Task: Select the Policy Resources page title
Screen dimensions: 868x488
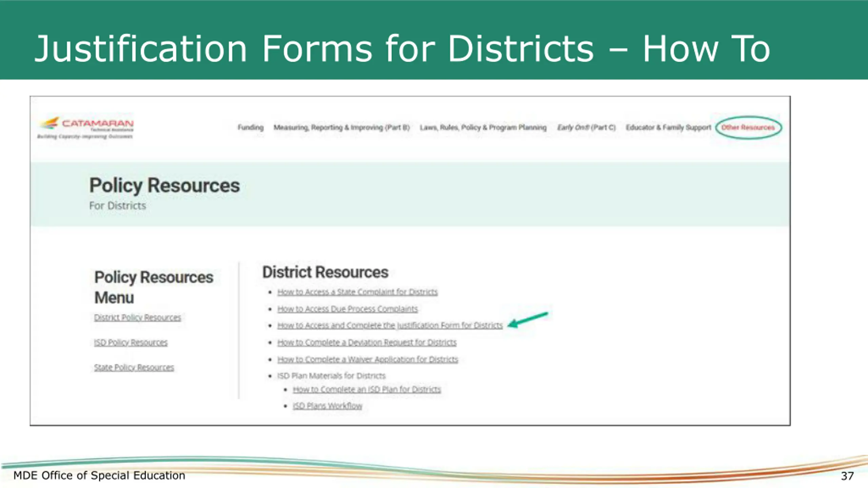Action: point(164,186)
